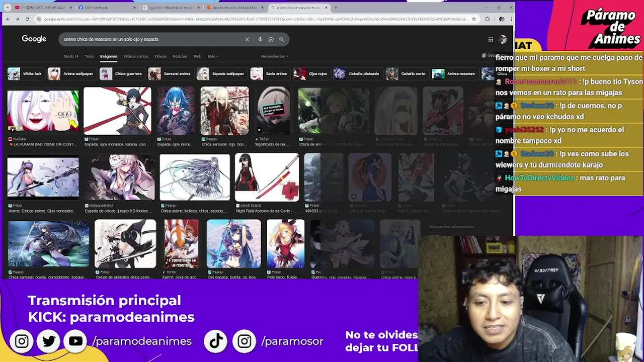Switch to the Wikipedia browser tab
Screen dimensions: 644x362
pos(172,8)
